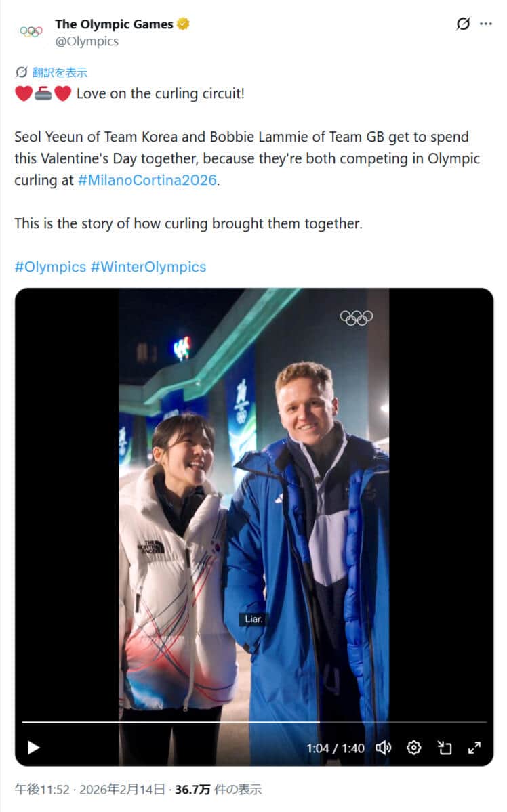Open the video playback settings gear

click(413, 748)
